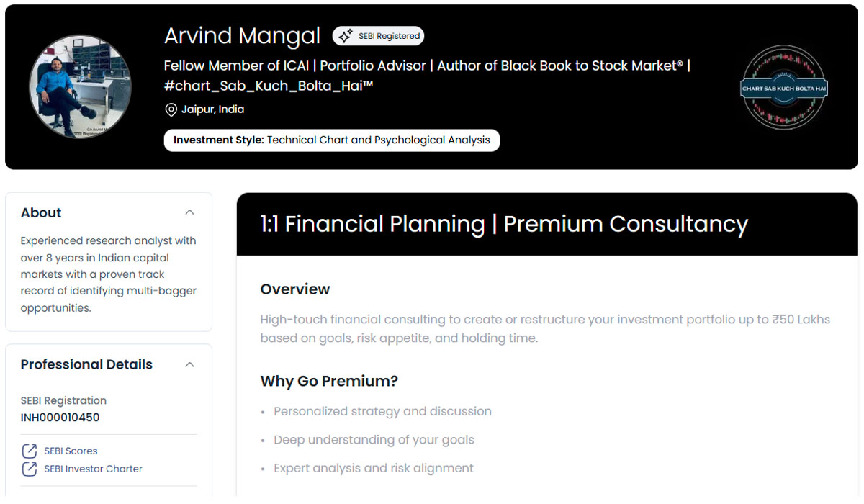Click the SEBI Registered badge
Viewport: 864px width, 504px height.
(378, 35)
